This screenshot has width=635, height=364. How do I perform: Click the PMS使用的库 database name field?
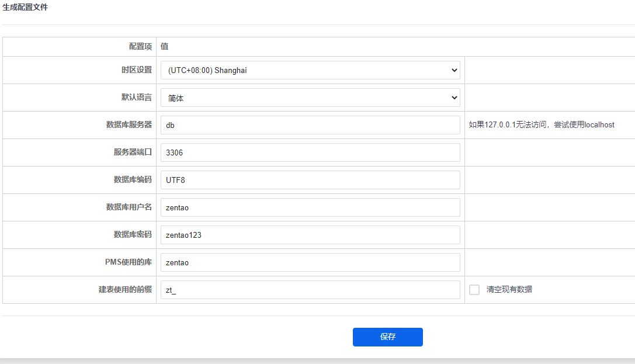click(310, 262)
